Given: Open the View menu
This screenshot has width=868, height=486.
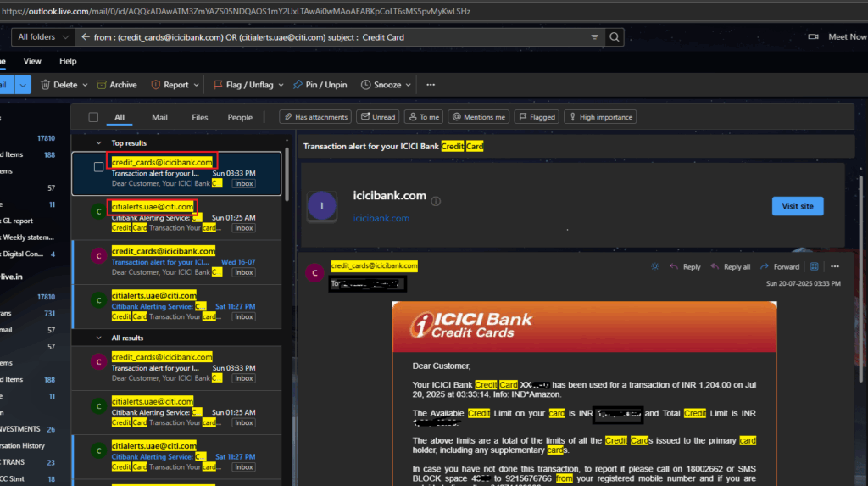Looking at the screenshot, I should point(32,61).
